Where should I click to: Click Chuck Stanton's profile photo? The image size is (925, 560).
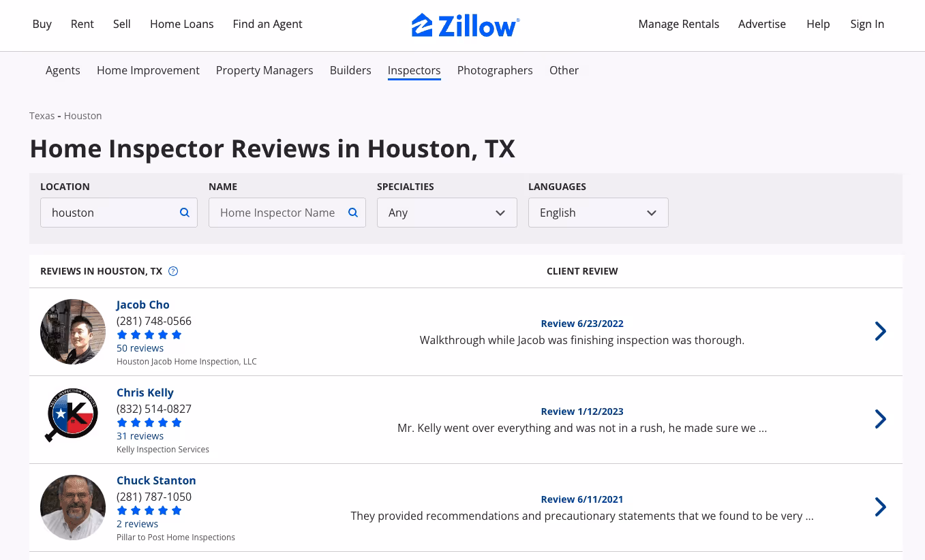(x=73, y=508)
